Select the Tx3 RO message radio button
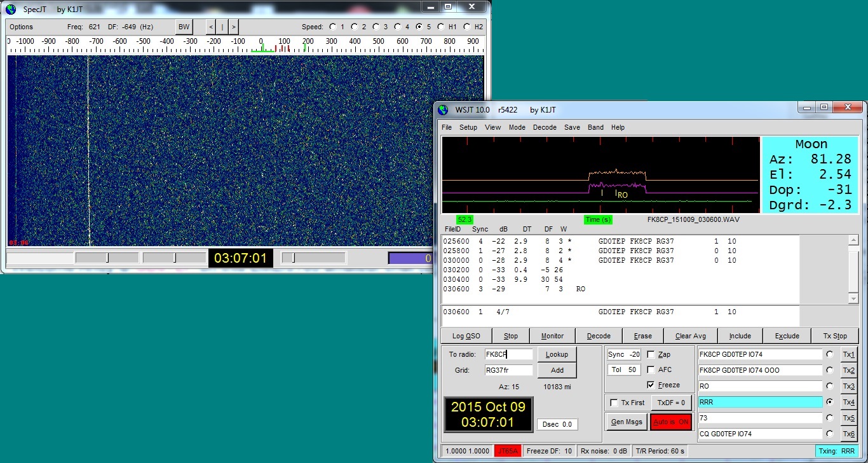The height and width of the screenshot is (463, 868). 829,386
